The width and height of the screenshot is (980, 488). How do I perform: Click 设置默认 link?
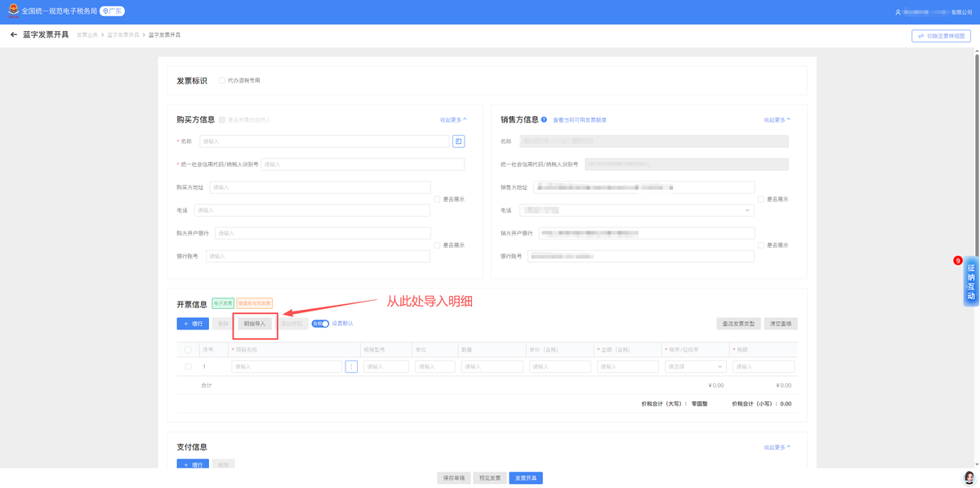[x=342, y=324]
